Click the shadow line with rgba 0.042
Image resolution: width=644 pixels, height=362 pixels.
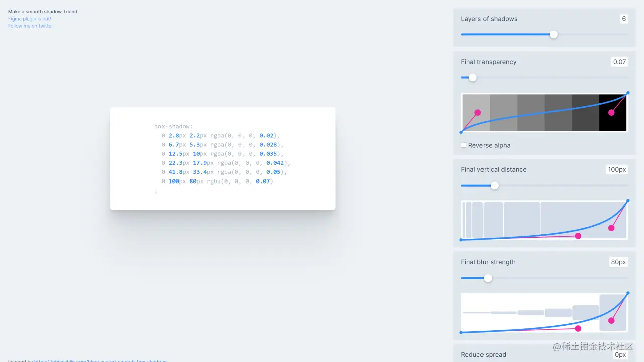[x=226, y=163]
